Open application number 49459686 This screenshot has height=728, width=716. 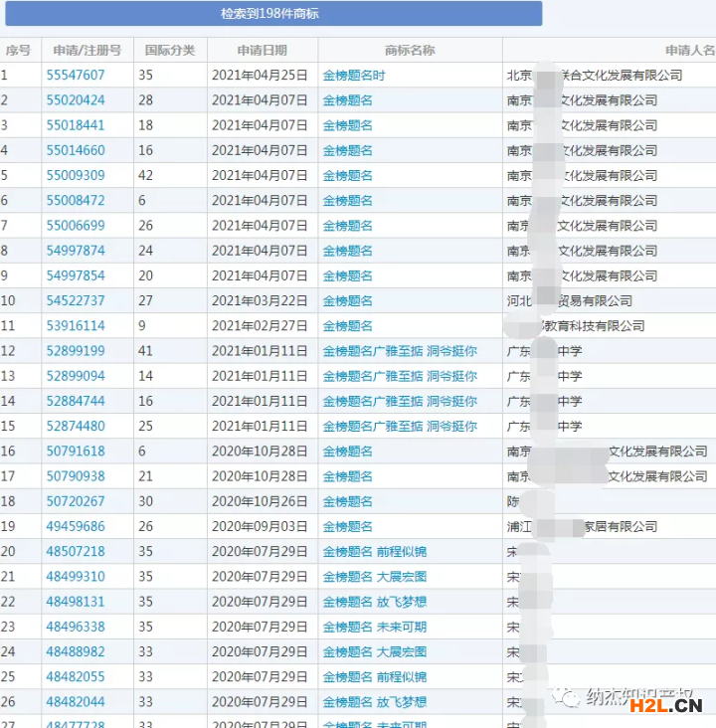click(x=76, y=526)
